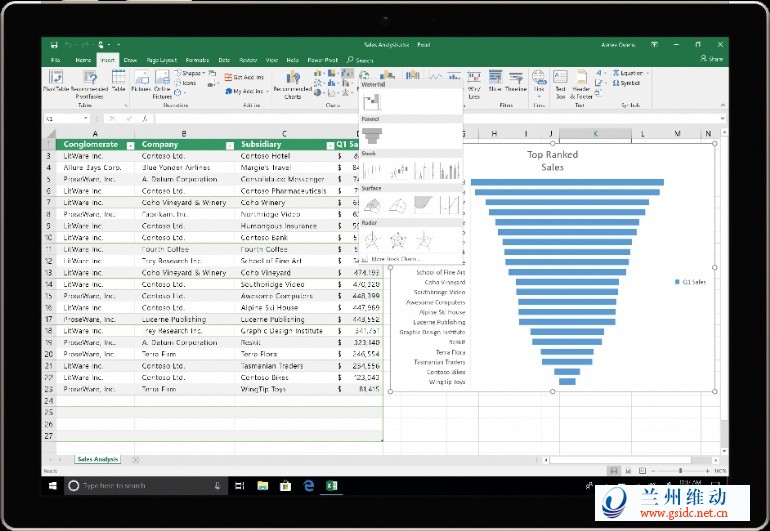
Task: Select the first Surface chart type
Action: [x=372, y=205]
